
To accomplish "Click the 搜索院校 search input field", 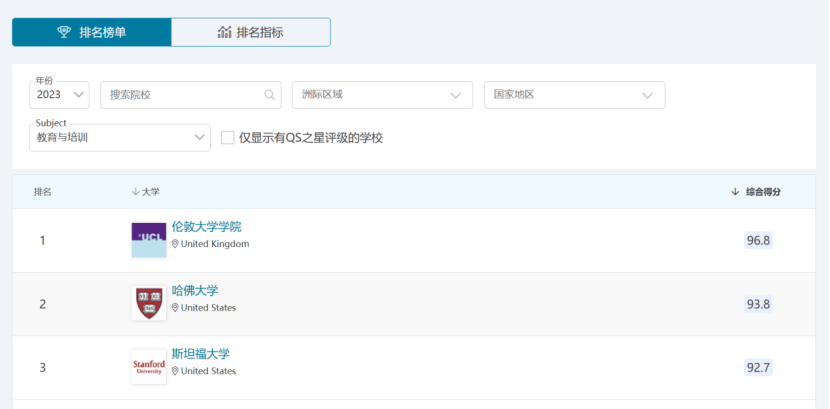I will [183, 95].
